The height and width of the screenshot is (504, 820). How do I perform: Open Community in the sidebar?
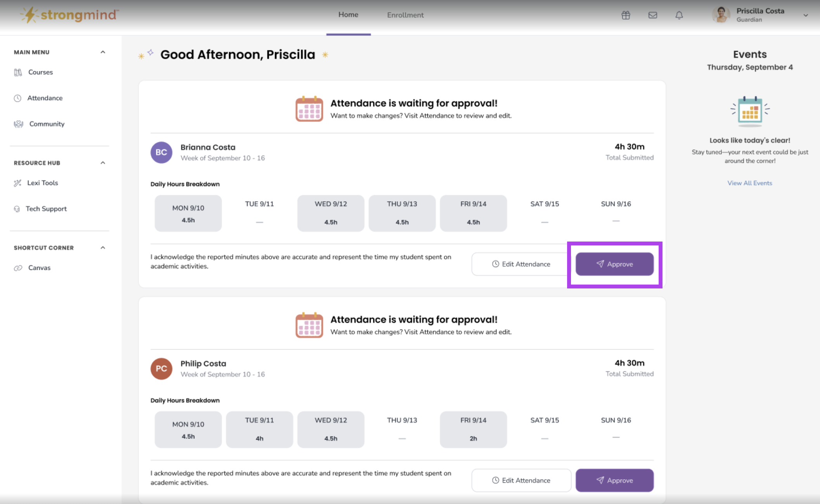tap(47, 124)
